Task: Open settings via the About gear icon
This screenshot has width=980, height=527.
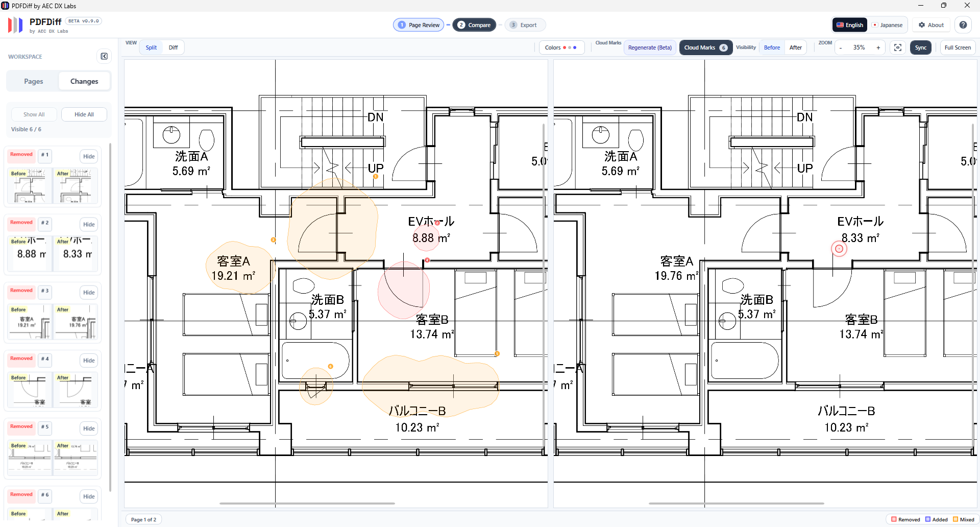Action: coord(922,25)
